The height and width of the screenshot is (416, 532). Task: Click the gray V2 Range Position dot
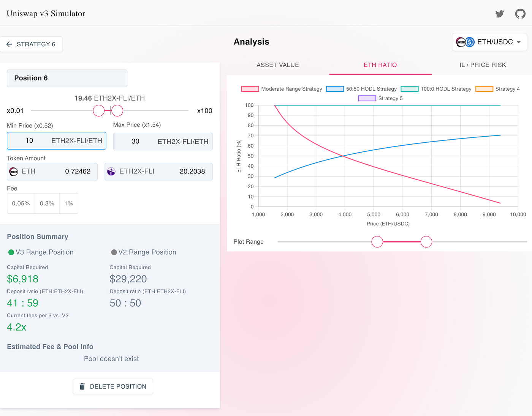pos(114,252)
